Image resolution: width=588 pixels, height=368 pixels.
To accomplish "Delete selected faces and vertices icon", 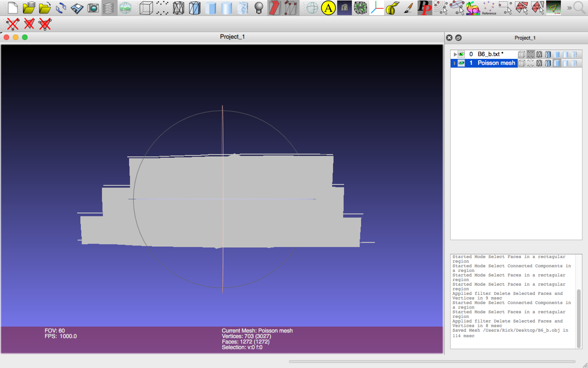I will click(45, 24).
